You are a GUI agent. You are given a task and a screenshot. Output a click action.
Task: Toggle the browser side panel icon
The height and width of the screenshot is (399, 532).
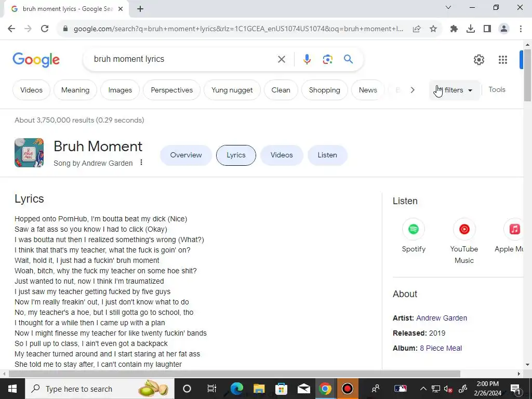pyautogui.click(x=487, y=29)
